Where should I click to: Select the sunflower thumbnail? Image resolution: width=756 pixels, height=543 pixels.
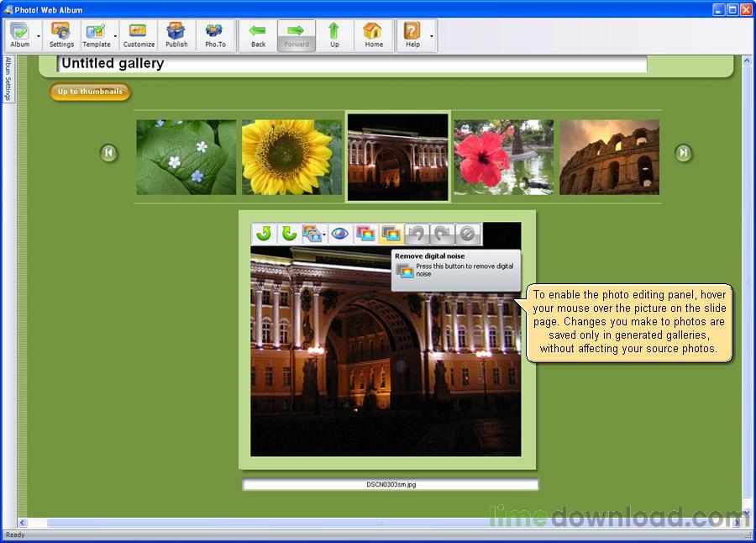(291, 157)
